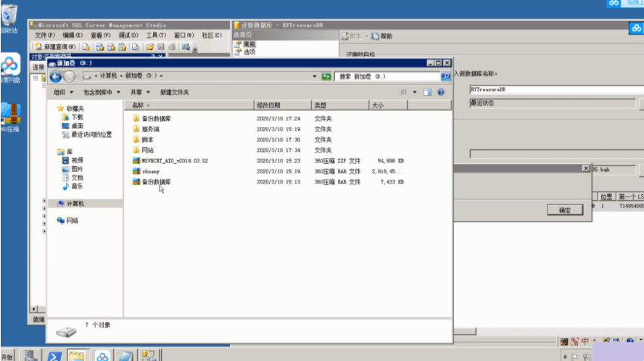Open the Baidu Netdisk desktop icon
This screenshot has width=644, height=361.
click(x=10, y=65)
